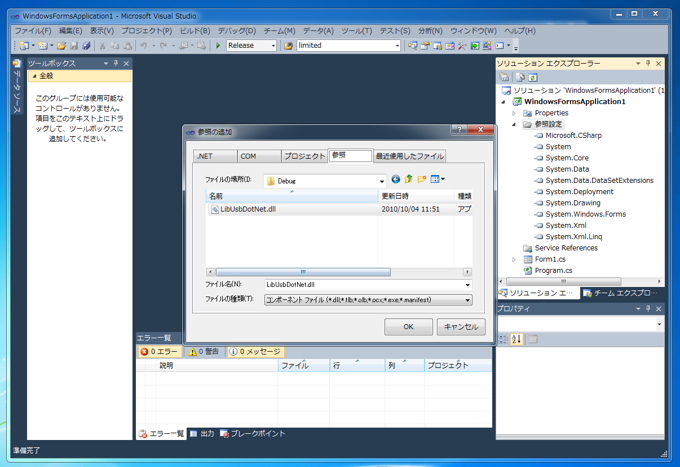This screenshot has width=680, height=467.
Task: Click the OK button
Action: tap(409, 327)
